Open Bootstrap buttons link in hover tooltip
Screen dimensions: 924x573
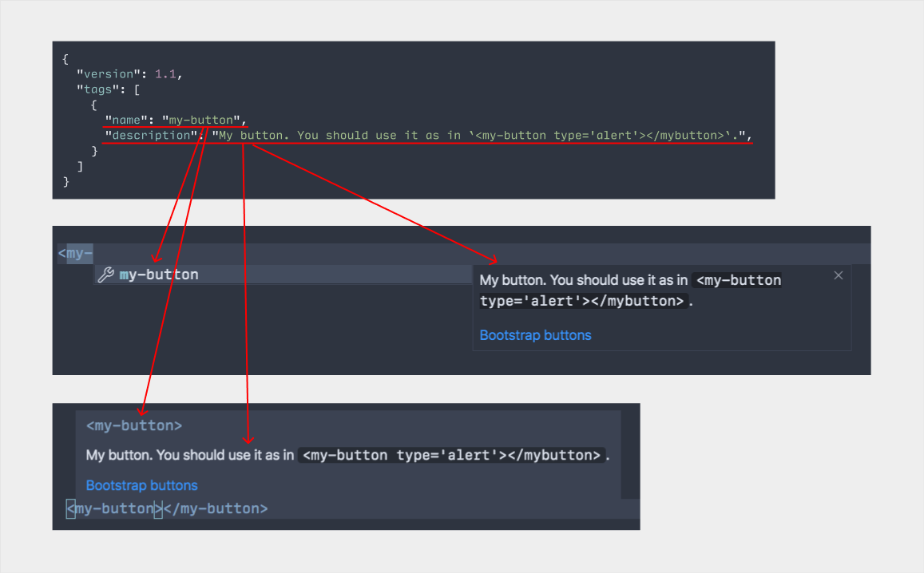coord(141,485)
